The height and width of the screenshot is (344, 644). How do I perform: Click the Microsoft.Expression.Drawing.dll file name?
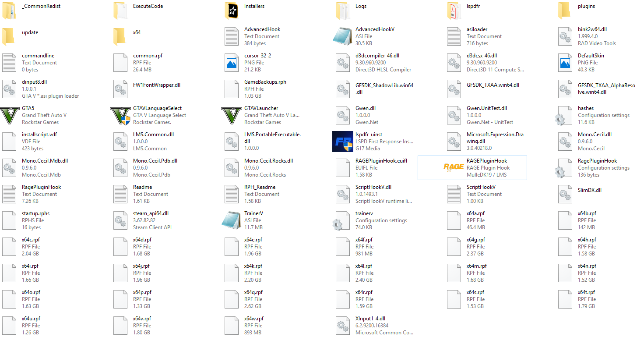point(495,138)
